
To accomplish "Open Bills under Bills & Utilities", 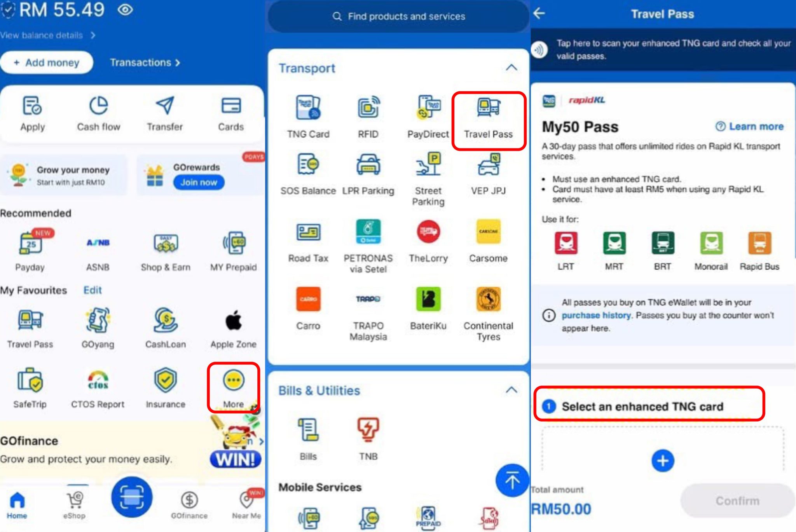I will (x=308, y=440).
